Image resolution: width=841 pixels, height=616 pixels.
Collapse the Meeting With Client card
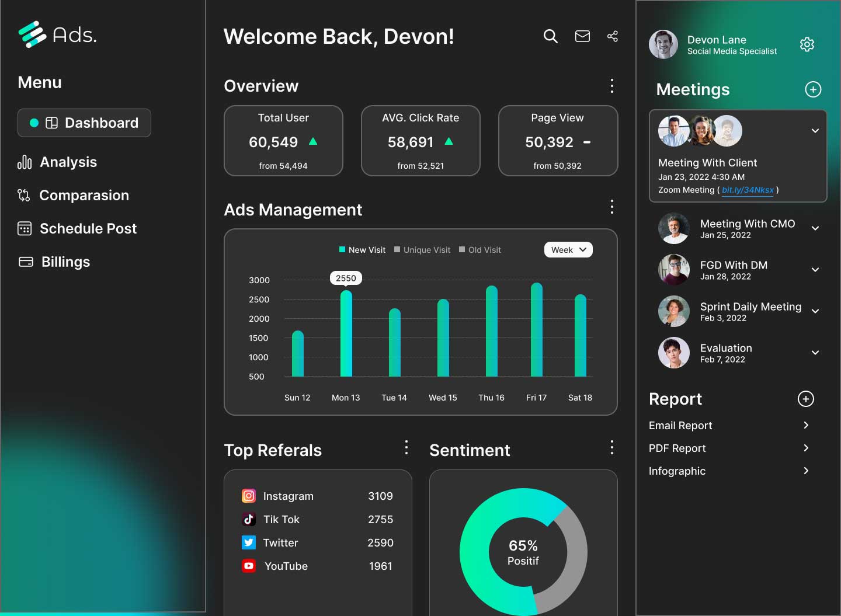(x=815, y=131)
